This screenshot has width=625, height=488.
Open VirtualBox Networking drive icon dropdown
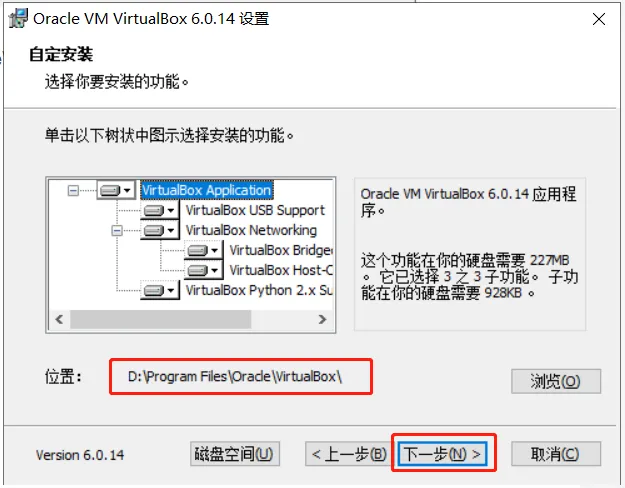coord(160,230)
